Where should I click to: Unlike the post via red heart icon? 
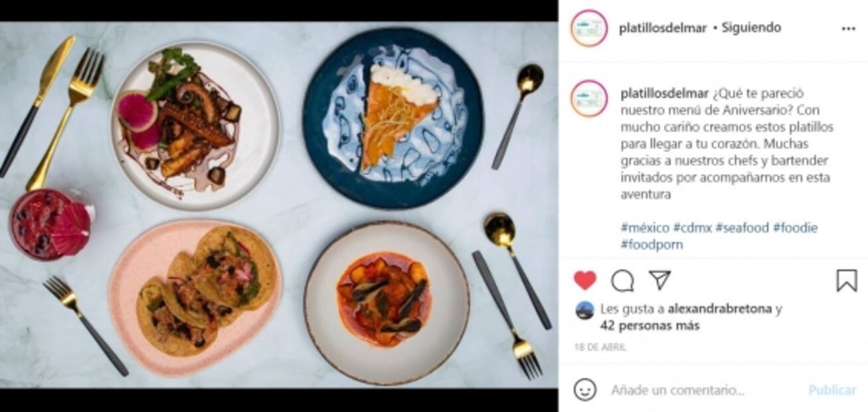pos(584,280)
